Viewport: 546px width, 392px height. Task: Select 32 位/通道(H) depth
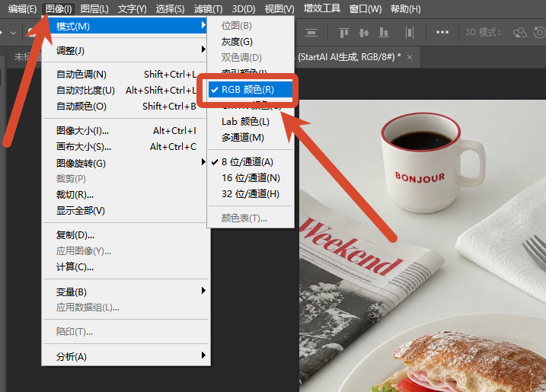pyautogui.click(x=251, y=194)
